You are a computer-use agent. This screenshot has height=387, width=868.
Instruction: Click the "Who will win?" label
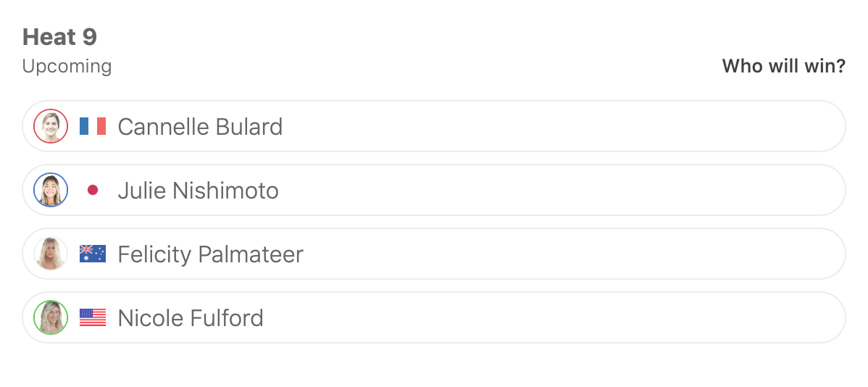click(783, 67)
